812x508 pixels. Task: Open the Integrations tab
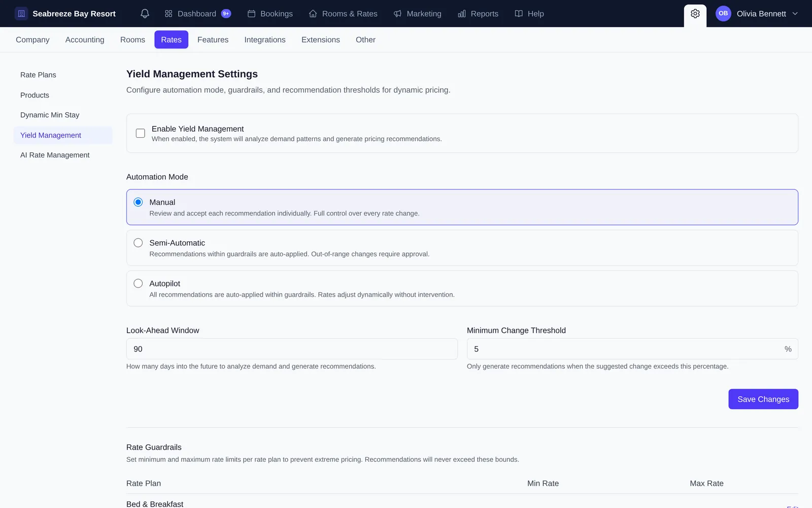(x=265, y=40)
